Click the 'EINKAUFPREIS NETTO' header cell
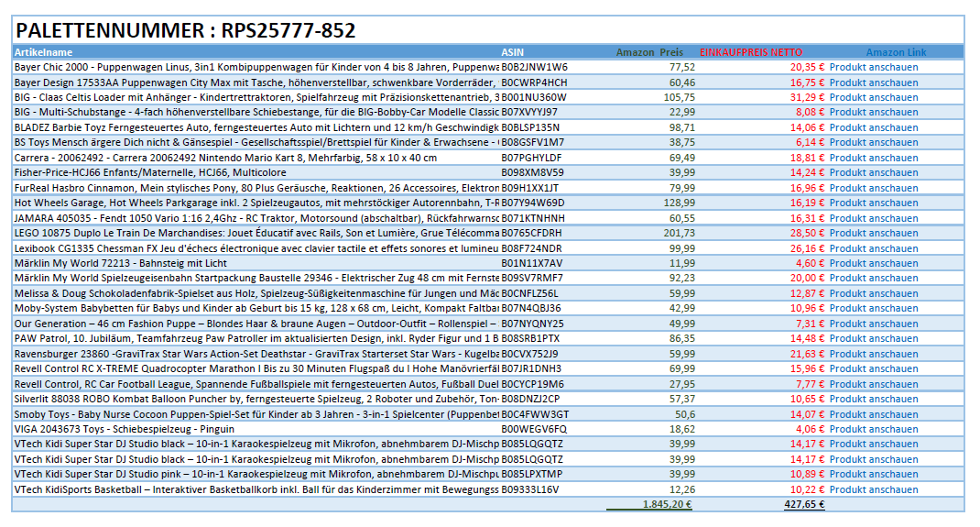This screenshot has width=980, height=527. point(751,52)
